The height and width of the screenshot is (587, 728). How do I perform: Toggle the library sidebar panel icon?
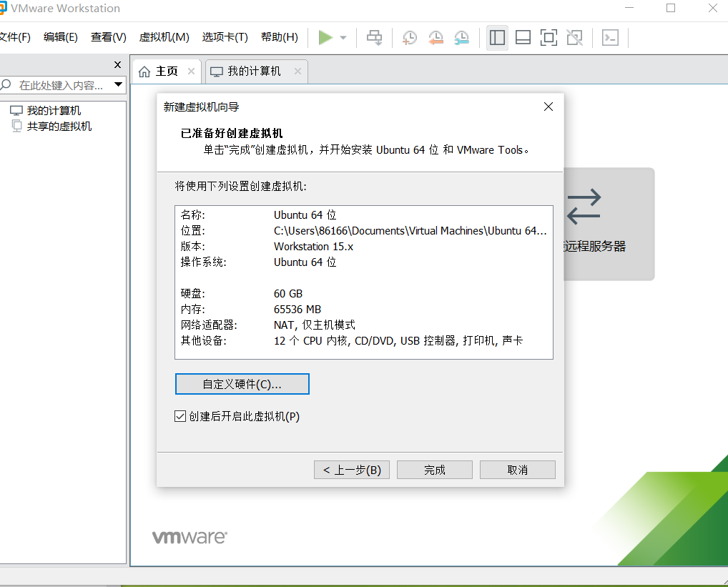(x=497, y=37)
